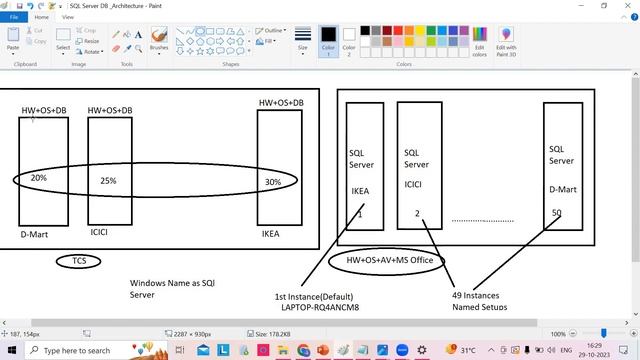Choose the Oval shape
The height and width of the screenshot is (360, 640).
(x=200, y=31)
